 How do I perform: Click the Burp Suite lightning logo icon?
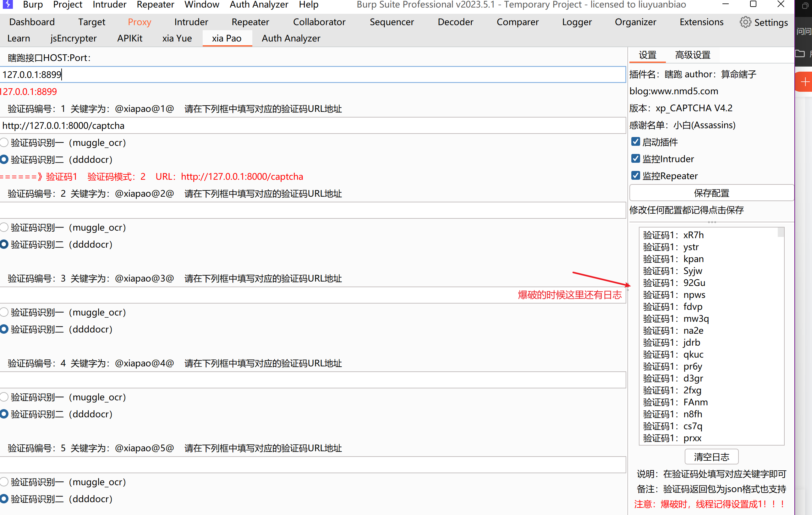8,4
